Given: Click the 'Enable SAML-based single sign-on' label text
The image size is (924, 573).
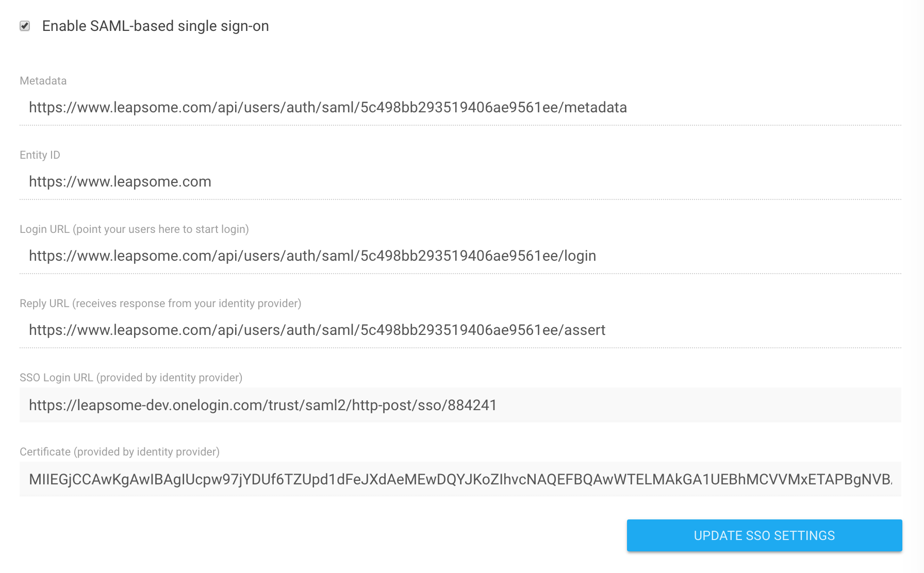Looking at the screenshot, I should coord(155,26).
